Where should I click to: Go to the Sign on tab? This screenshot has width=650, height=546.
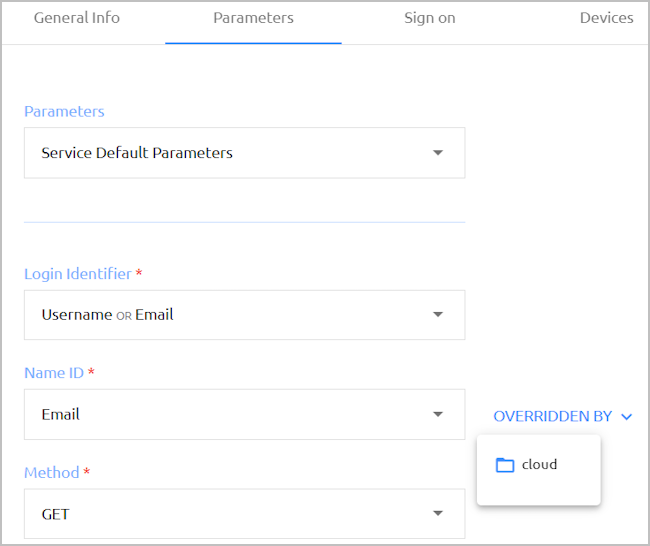tap(430, 18)
